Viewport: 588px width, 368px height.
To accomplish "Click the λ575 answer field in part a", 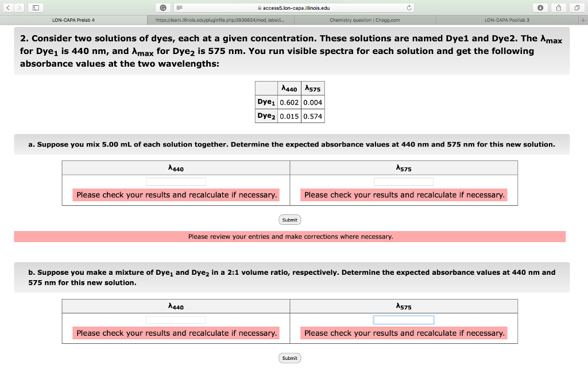I will click(x=404, y=181).
